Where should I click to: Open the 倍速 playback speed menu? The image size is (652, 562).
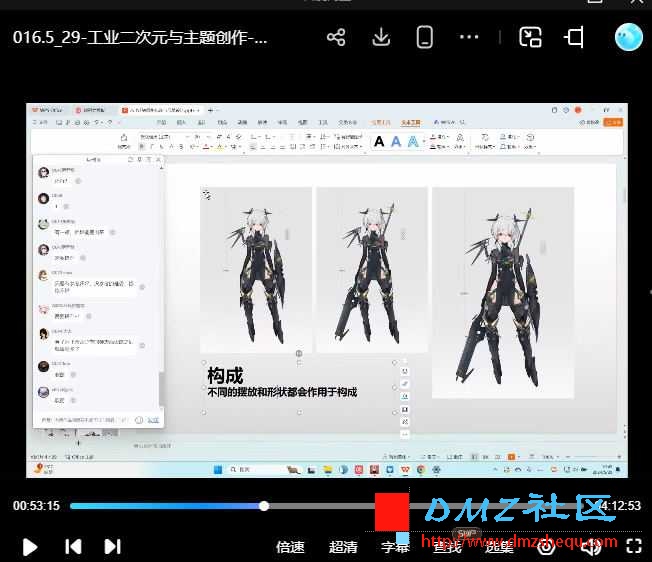(x=290, y=547)
